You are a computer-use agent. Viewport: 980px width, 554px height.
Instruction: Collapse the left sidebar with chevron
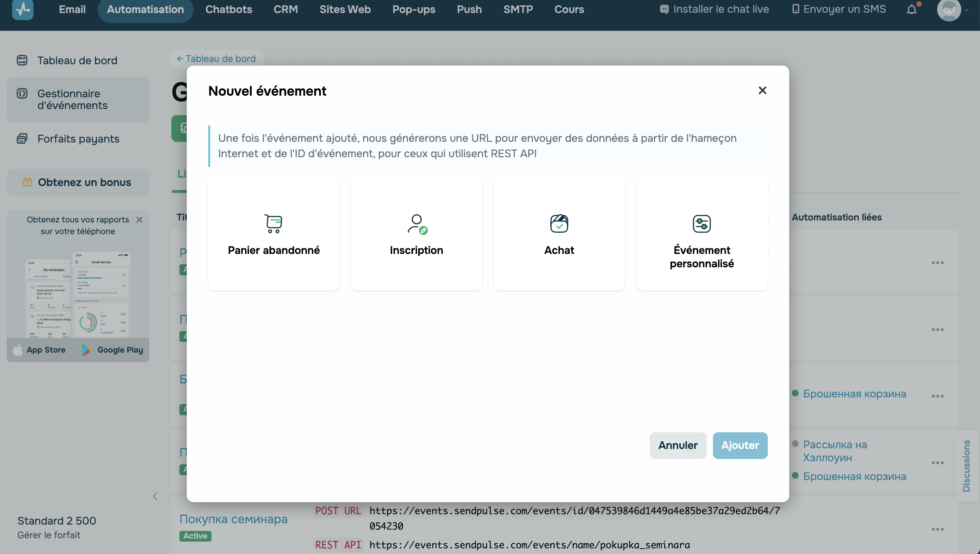click(155, 496)
